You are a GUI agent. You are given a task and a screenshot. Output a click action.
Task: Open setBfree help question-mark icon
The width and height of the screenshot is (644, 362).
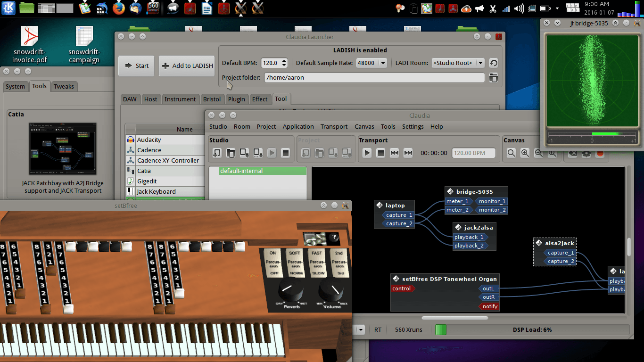[x=334, y=238]
